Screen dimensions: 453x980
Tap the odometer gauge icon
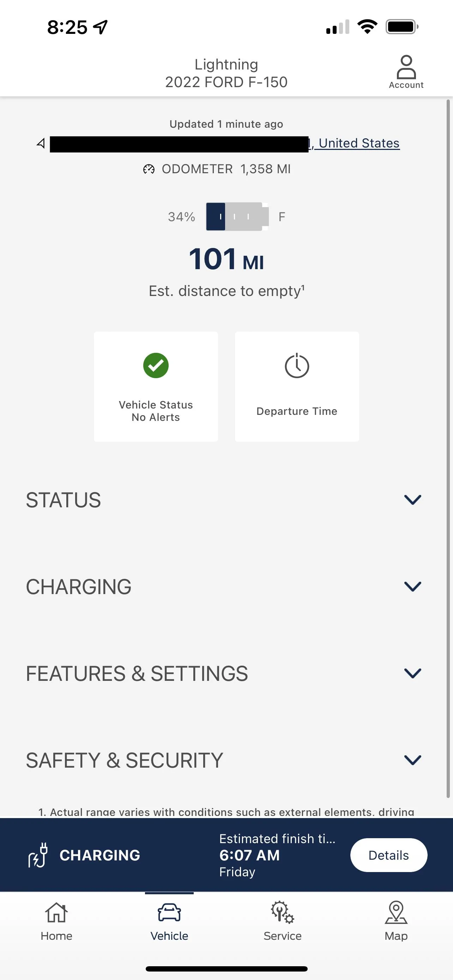[x=149, y=169]
